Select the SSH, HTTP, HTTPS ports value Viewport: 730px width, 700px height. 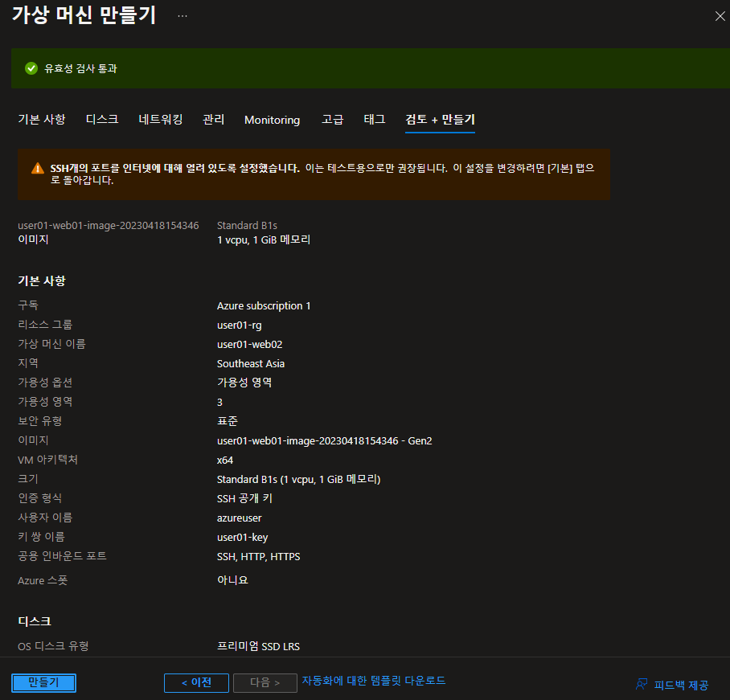[258, 557]
